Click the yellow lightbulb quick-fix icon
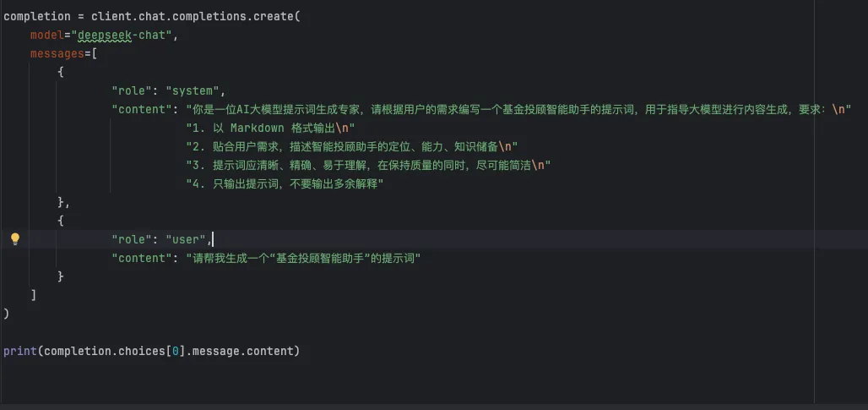Image resolution: width=868 pixels, height=410 pixels. 14,239
